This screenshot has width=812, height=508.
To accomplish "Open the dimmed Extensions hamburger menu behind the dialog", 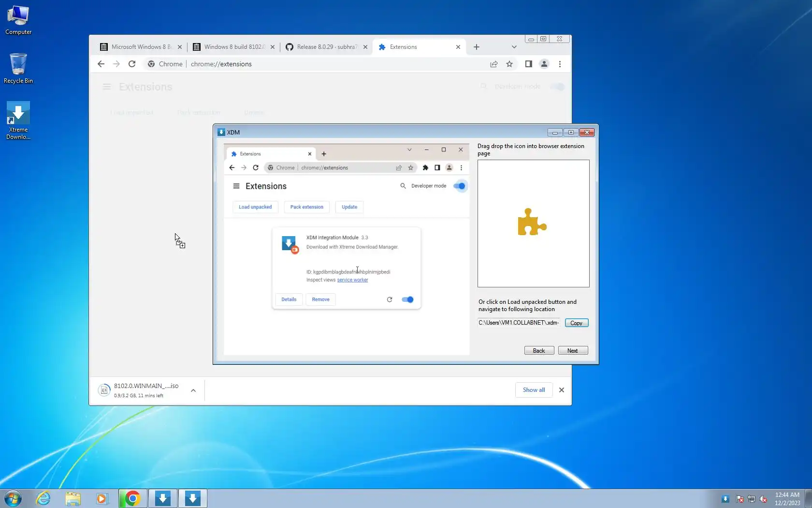I will coord(107,87).
